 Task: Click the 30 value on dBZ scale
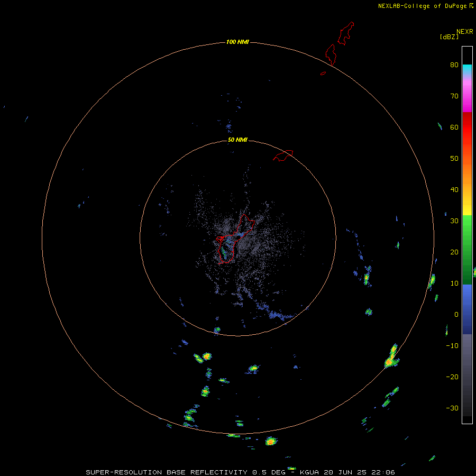click(454, 221)
